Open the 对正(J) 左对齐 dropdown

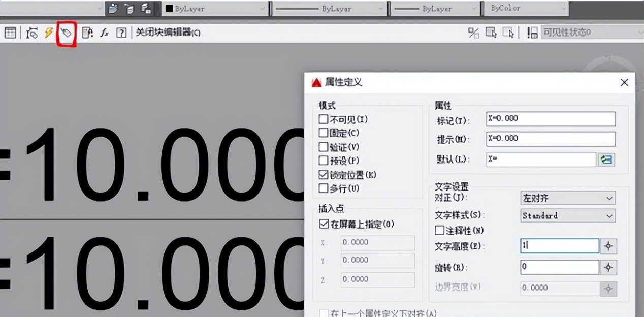pyautogui.click(x=568, y=198)
